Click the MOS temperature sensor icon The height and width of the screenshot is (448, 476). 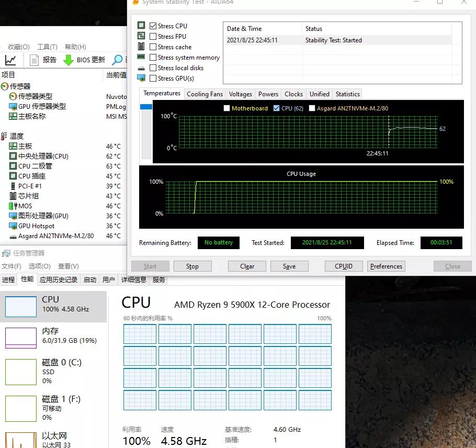click(13, 206)
